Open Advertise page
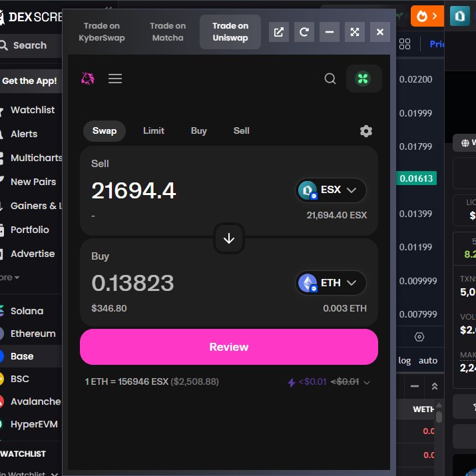This screenshot has height=476, width=476. pos(31,254)
